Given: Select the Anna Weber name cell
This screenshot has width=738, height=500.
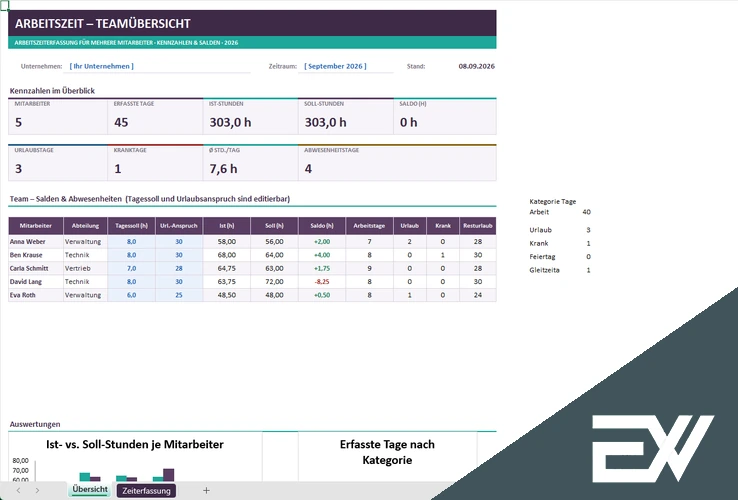Looking at the screenshot, I should point(36,242).
